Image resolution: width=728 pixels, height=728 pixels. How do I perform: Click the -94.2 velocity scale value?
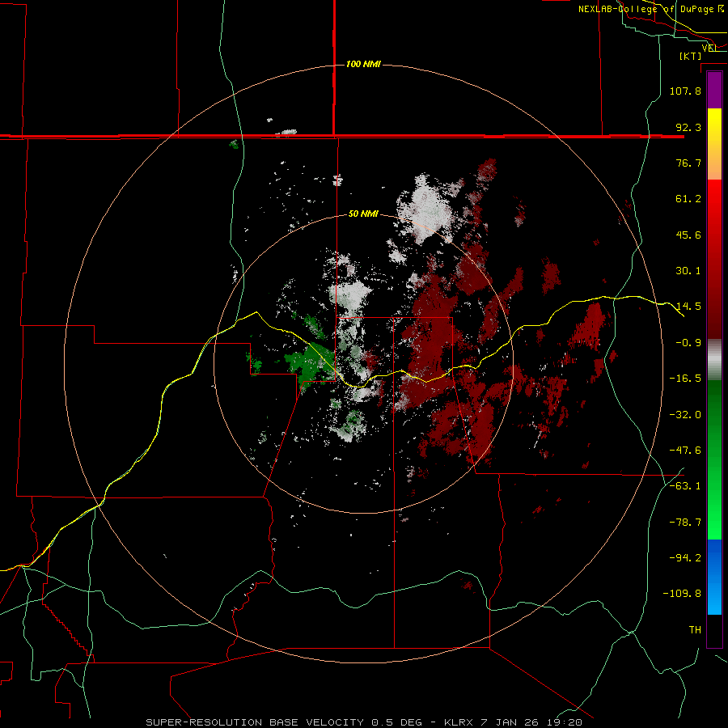coord(685,558)
